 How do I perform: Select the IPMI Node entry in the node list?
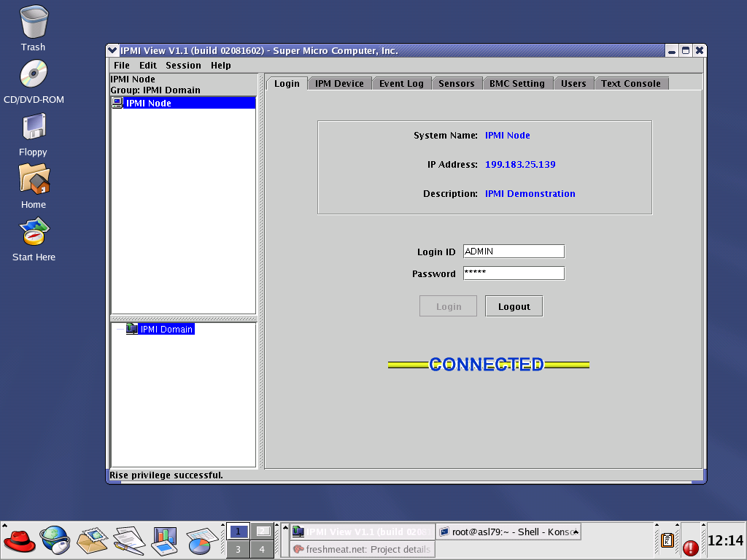pyautogui.click(x=183, y=103)
